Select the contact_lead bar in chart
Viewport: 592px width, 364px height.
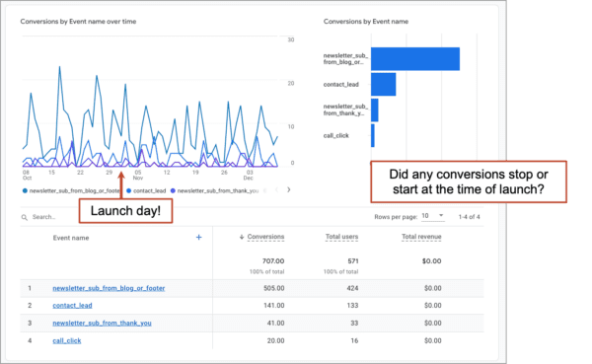(383, 84)
